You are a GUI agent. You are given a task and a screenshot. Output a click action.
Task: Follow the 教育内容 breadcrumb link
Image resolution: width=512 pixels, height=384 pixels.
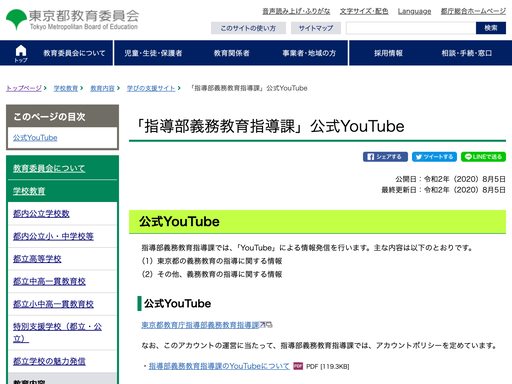coord(102,88)
